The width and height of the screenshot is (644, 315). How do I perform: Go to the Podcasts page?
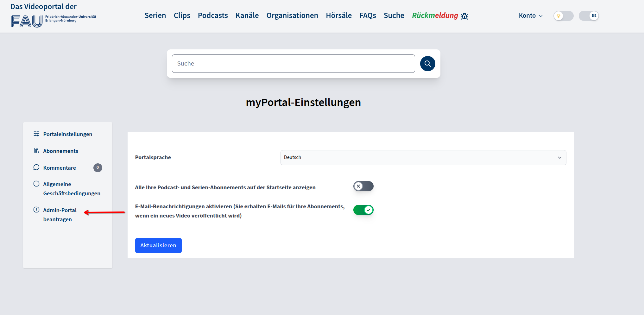tap(213, 16)
